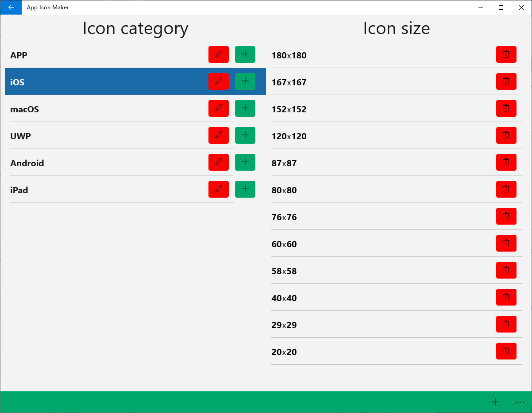Select the iPad category
The height and width of the screenshot is (413, 532).
pyautogui.click(x=122, y=190)
